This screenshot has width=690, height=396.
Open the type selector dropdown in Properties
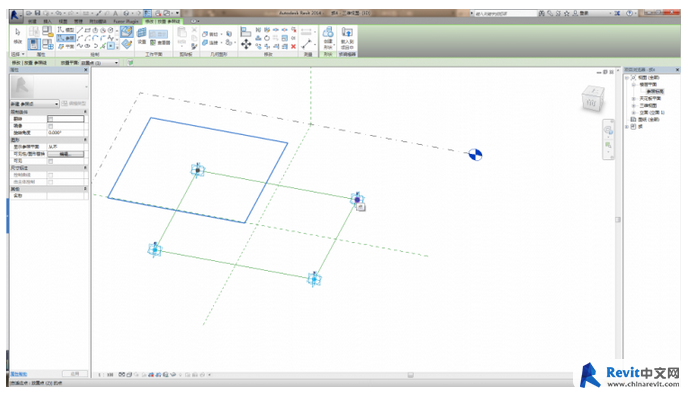click(x=35, y=104)
